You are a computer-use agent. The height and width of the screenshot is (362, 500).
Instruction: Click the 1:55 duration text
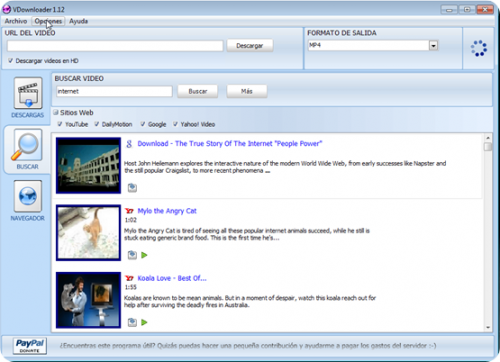(x=131, y=287)
